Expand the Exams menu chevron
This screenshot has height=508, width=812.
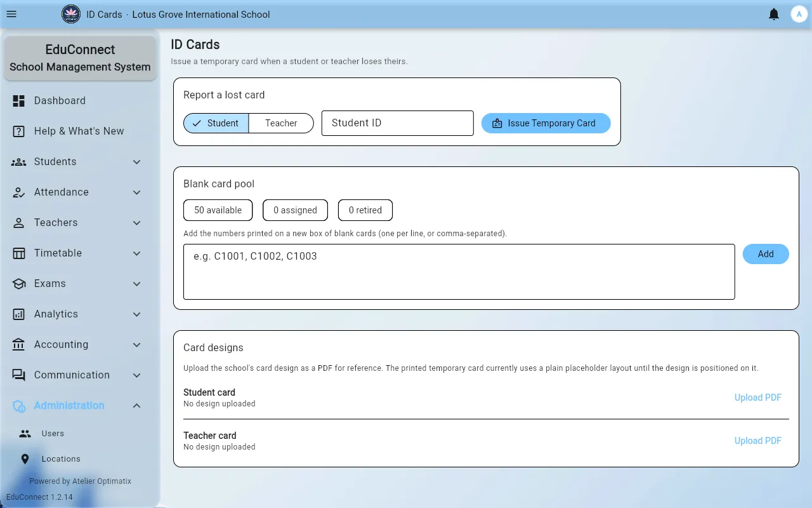click(x=137, y=284)
